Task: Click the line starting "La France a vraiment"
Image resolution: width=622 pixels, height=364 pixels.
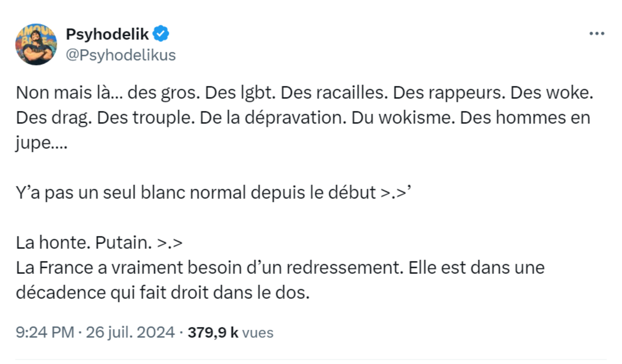Action: 280,267
